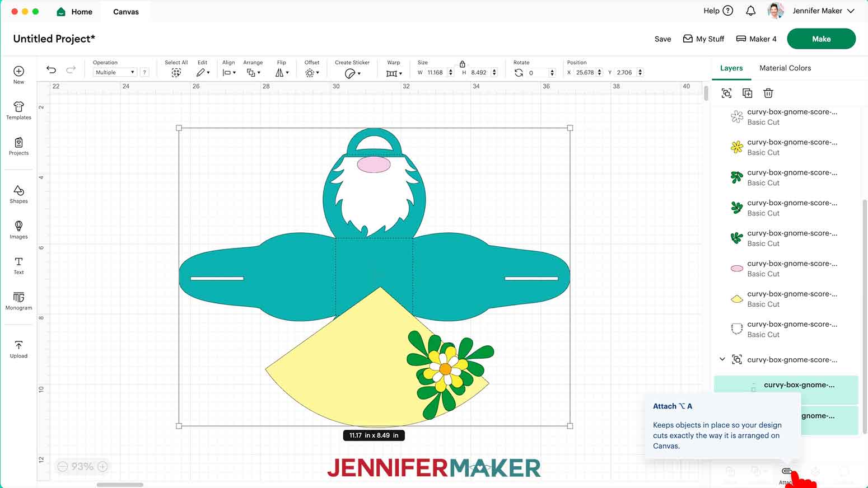Click the Y position stepper arrows
The width and height of the screenshot is (868, 488).
click(x=640, y=72)
